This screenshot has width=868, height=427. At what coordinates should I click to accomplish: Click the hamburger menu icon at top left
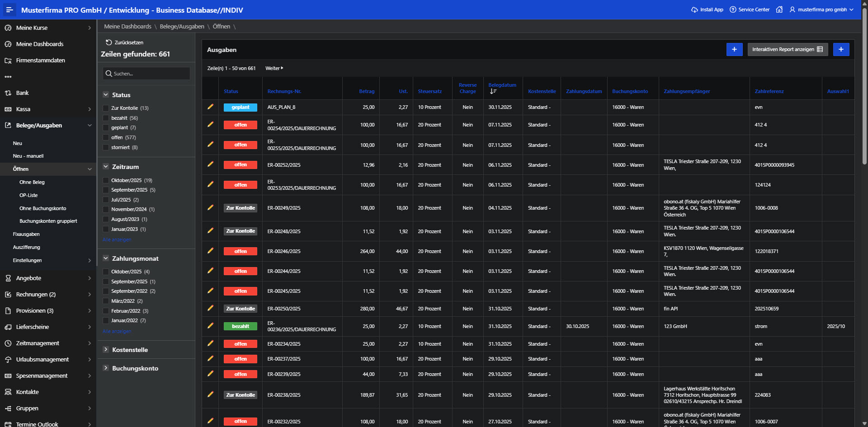point(9,9)
